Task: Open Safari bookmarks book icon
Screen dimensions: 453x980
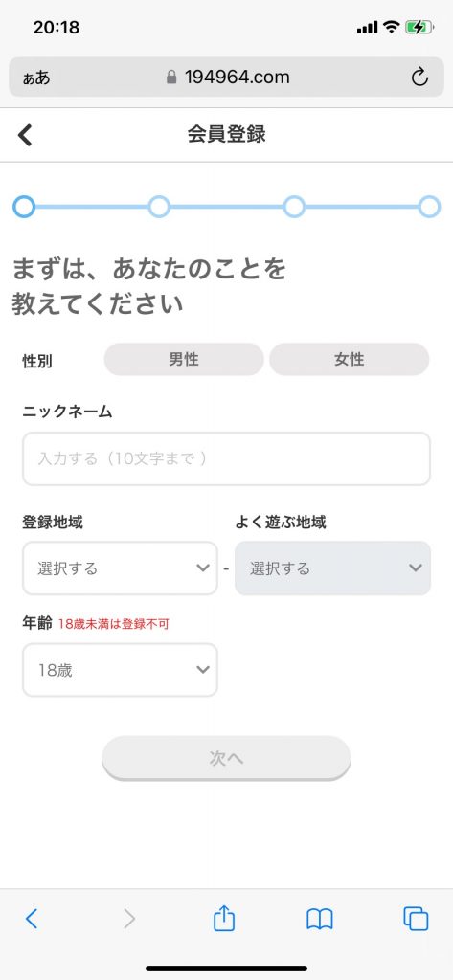Action: (x=319, y=920)
